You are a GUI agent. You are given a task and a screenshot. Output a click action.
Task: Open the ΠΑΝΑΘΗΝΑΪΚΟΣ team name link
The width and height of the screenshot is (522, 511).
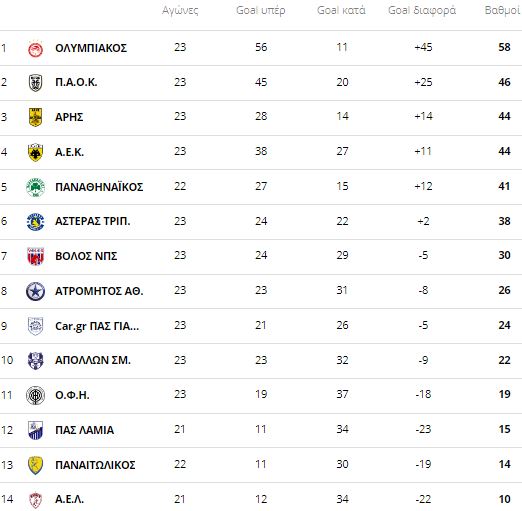(99, 187)
